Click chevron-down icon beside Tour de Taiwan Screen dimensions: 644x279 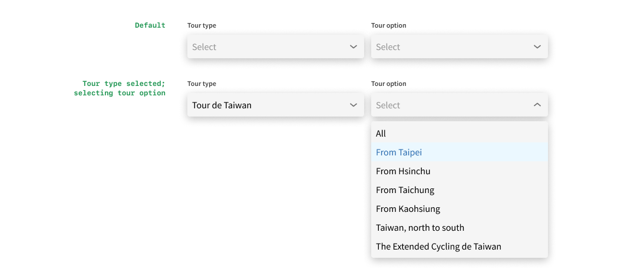click(x=353, y=105)
